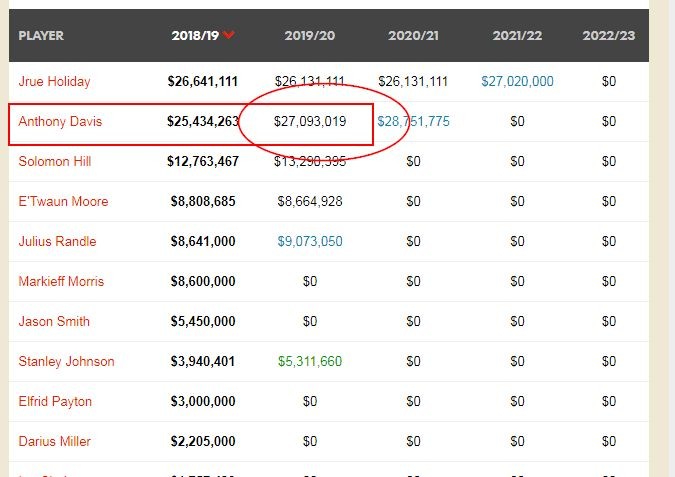Open Julius Randle's player page
This screenshot has width=675, height=477.
point(57,241)
